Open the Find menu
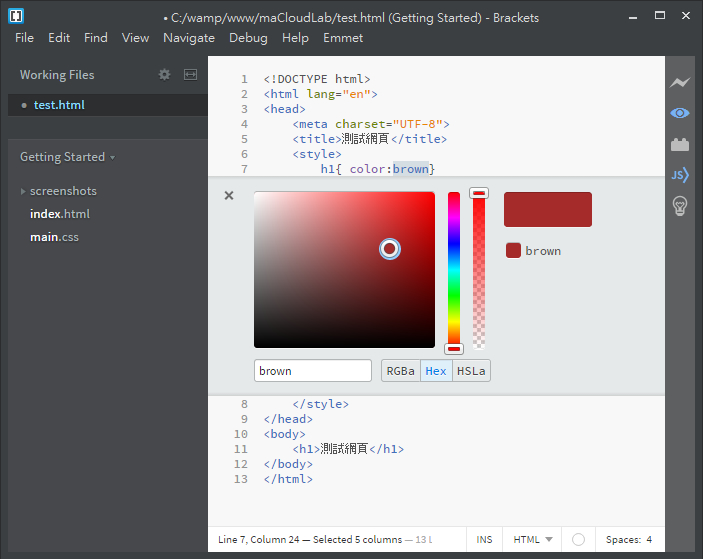The width and height of the screenshot is (703, 559). tap(95, 38)
